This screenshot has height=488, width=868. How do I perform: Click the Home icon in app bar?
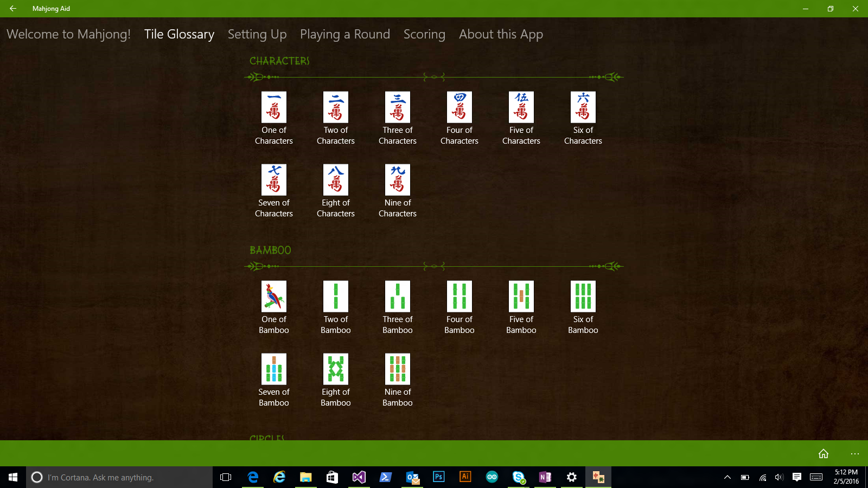(824, 454)
